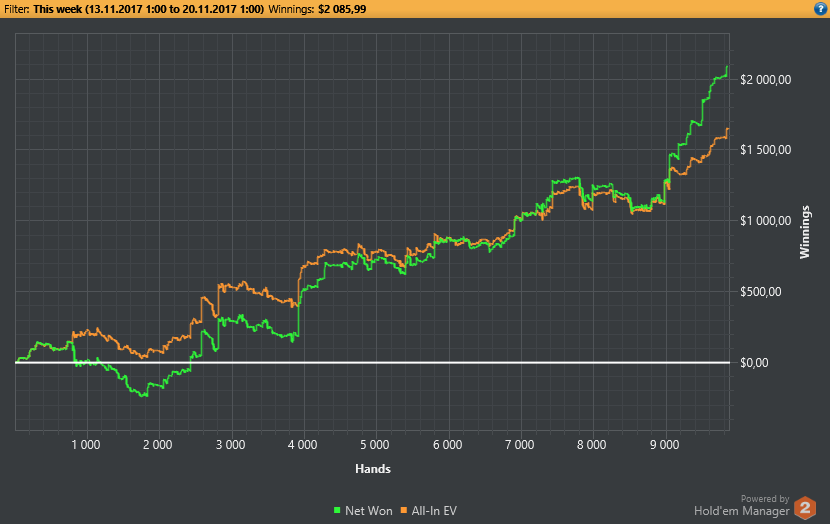Click the Powered by Hold'em Manager text

(x=742, y=505)
